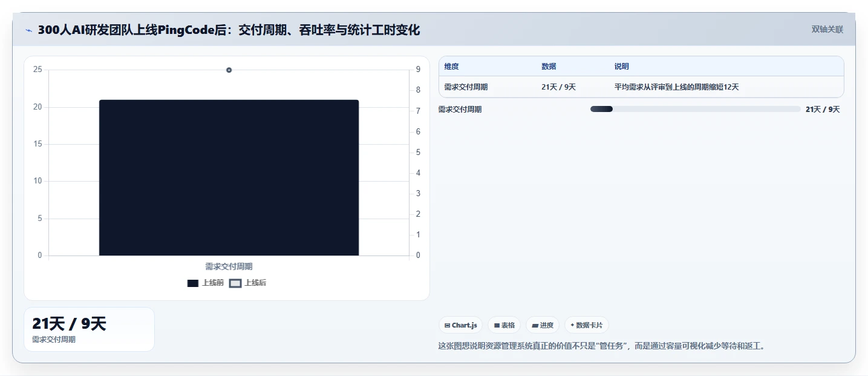Click the 21天 / 9天 data card value
Image resolution: width=868 pixels, height=376 pixels.
coord(69,324)
